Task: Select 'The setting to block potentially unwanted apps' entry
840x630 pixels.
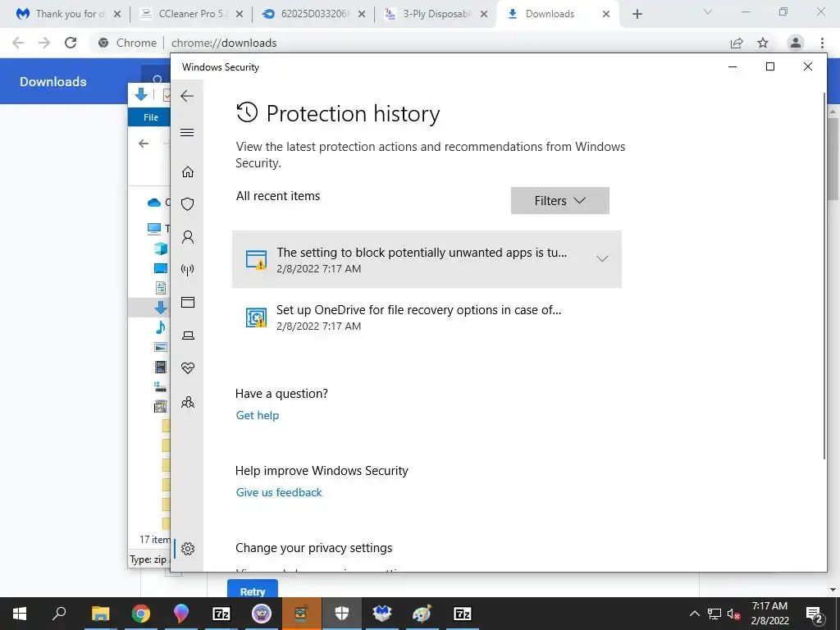Action: [427, 259]
